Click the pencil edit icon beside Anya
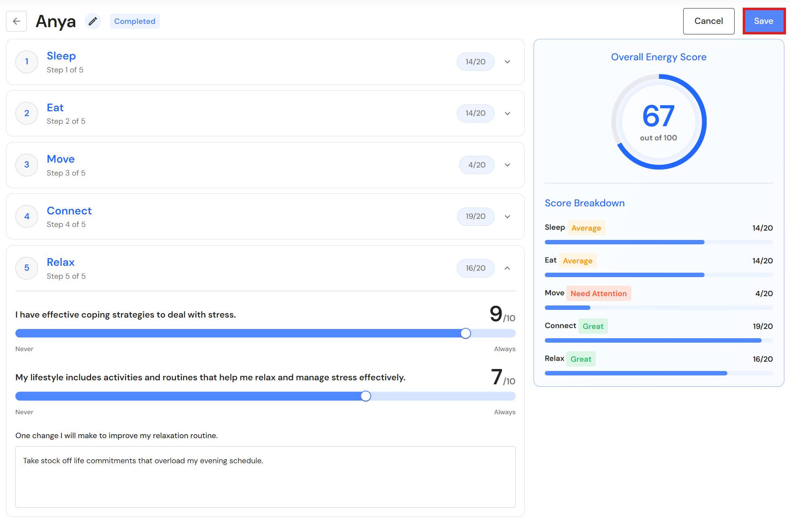This screenshot has height=532, width=790. [x=93, y=21]
